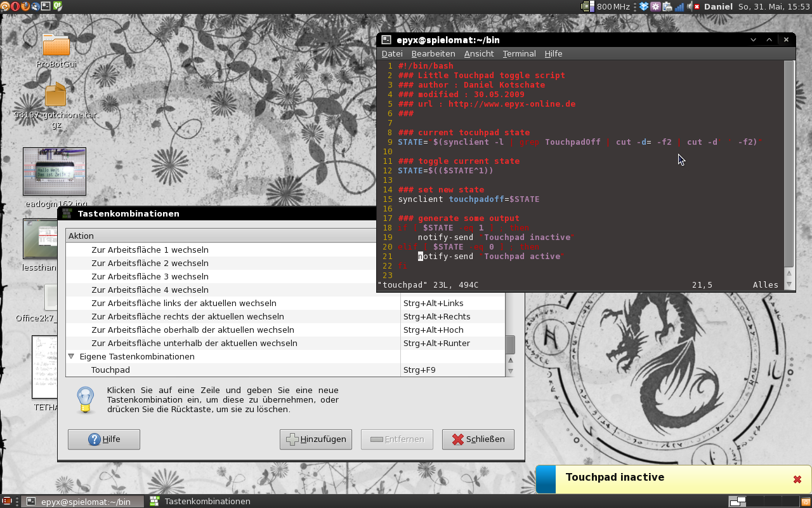The height and width of the screenshot is (508, 812).
Task: Open Firefox from the top panel
Action: 25,6
